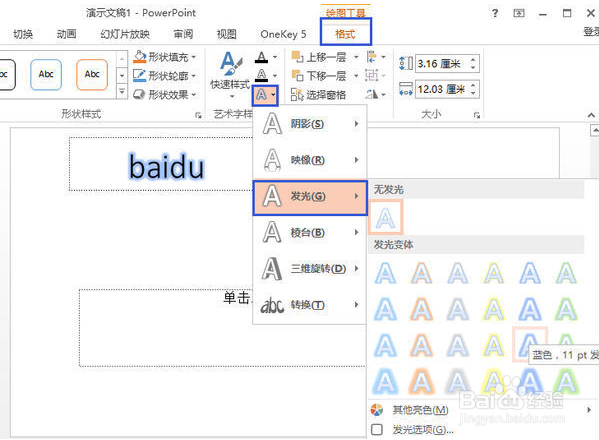Viewport: 599px width, 440px height.
Task: Collapse the ribbon with the up arrow
Action: pyautogui.click(x=591, y=115)
